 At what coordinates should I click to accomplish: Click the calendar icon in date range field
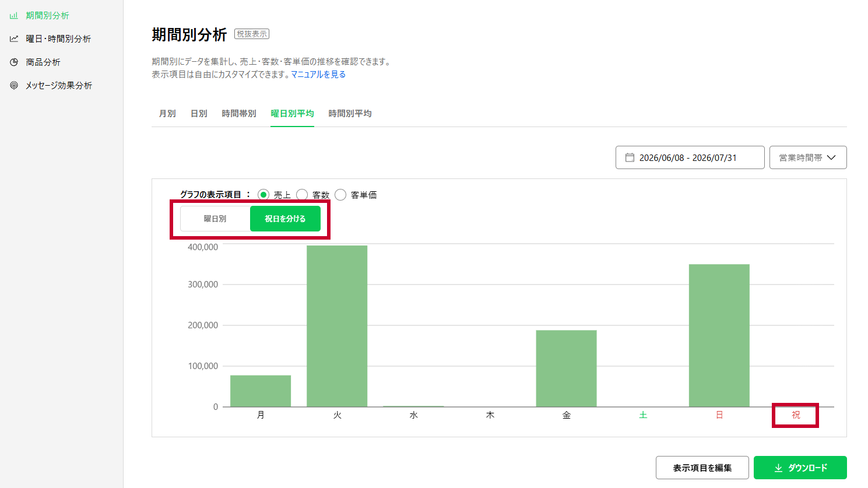coord(630,157)
